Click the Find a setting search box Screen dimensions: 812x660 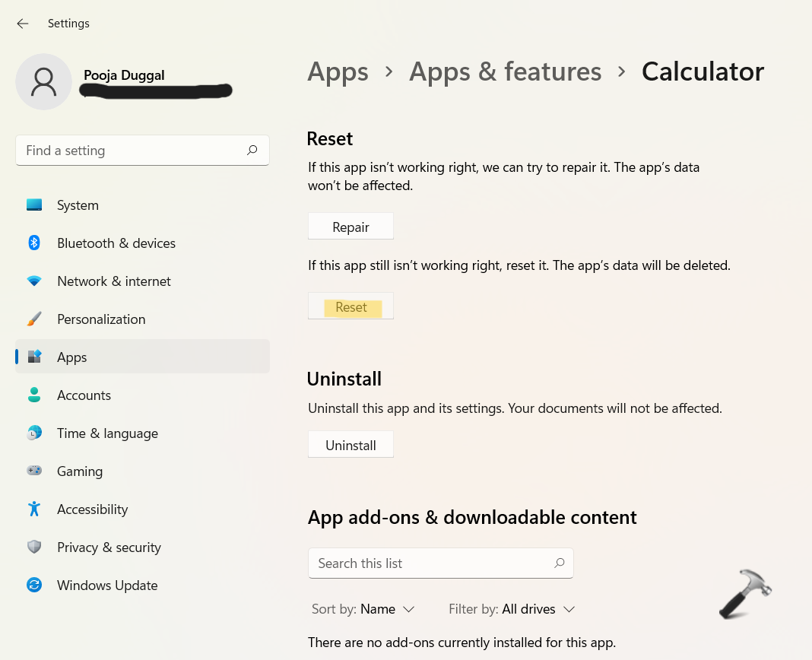tap(133, 151)
